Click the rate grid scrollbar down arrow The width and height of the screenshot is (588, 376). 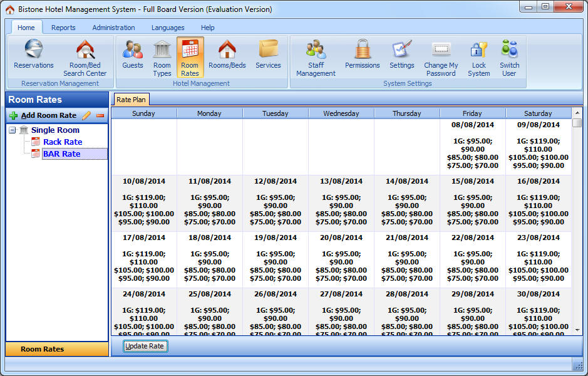coord(577,329)
